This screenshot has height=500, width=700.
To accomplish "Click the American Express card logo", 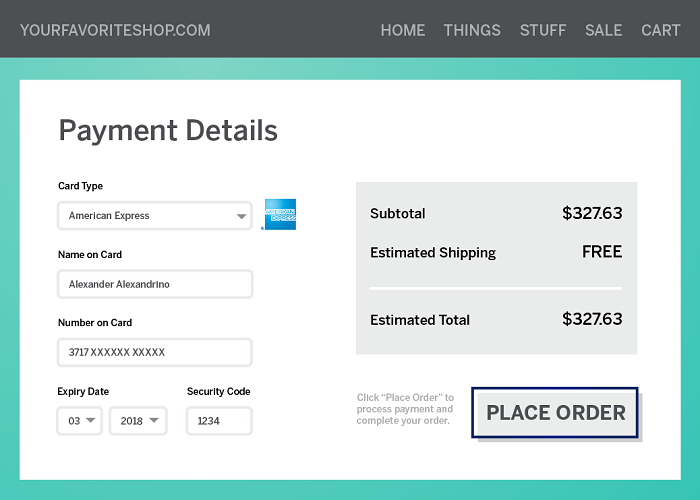I will pos(280,214).
